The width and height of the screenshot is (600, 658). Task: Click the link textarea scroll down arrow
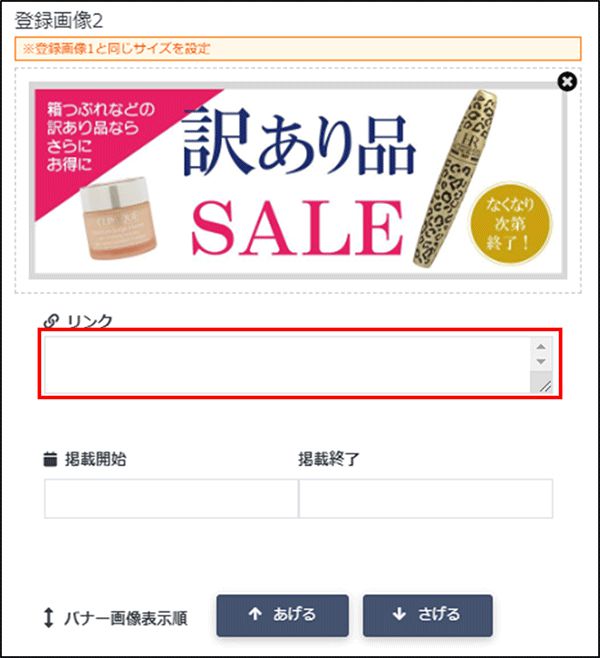pyautogui.click(x=541, y=361)
